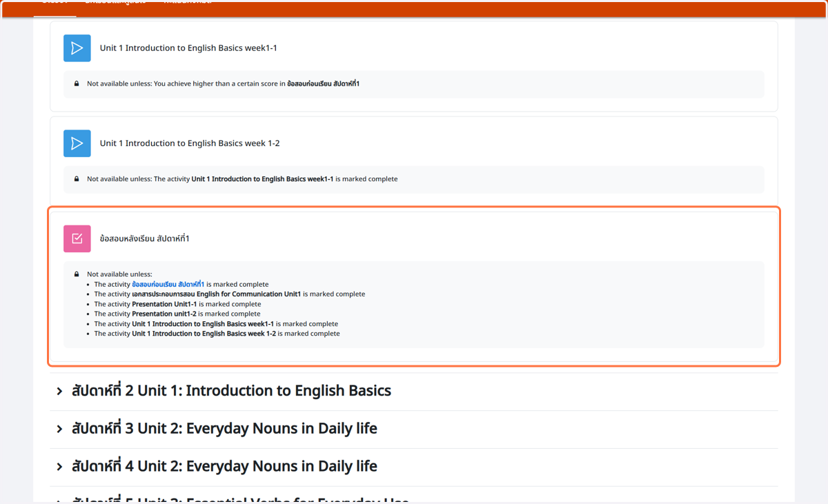
Task: Open section title สัปดาห์ที่ 4 Unit 2: Everyday Nouns
Action: [x=224, y=467]
